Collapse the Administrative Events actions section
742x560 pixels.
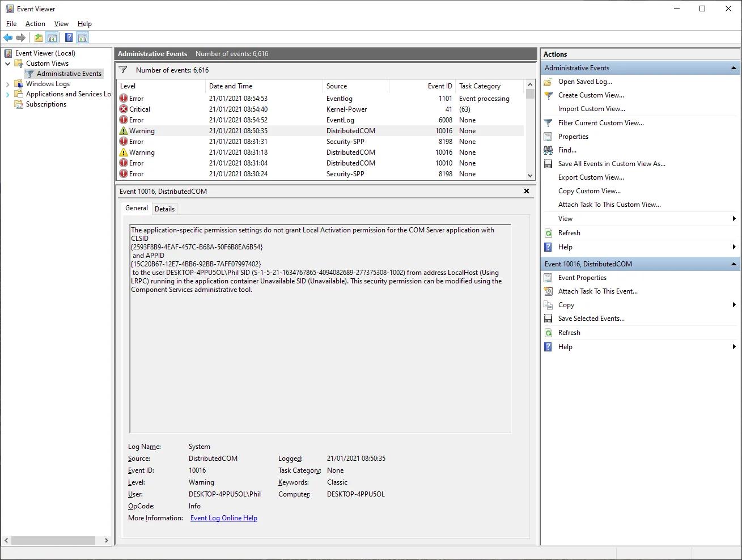pos(733,68)
